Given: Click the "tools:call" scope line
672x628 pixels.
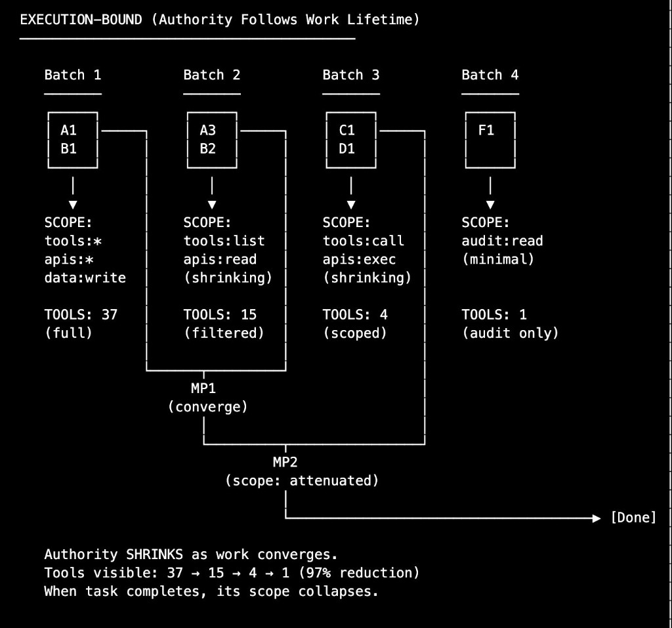Looking at the screenshot, I should 364,241.
